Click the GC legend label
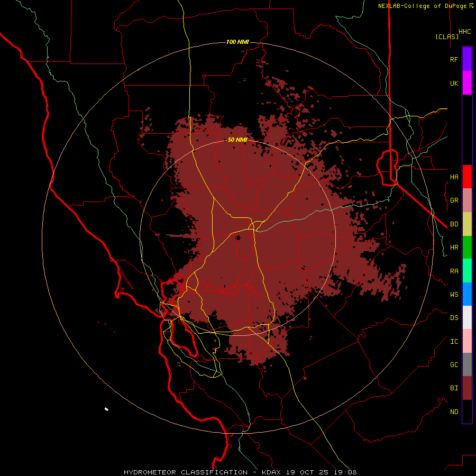476x476 pixels. [454, 364]
